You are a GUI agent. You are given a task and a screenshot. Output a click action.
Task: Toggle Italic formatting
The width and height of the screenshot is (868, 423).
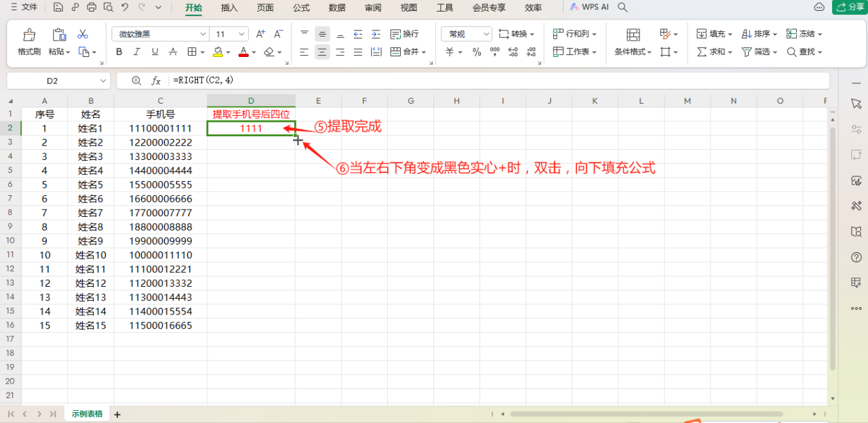(x=137, y=52)
